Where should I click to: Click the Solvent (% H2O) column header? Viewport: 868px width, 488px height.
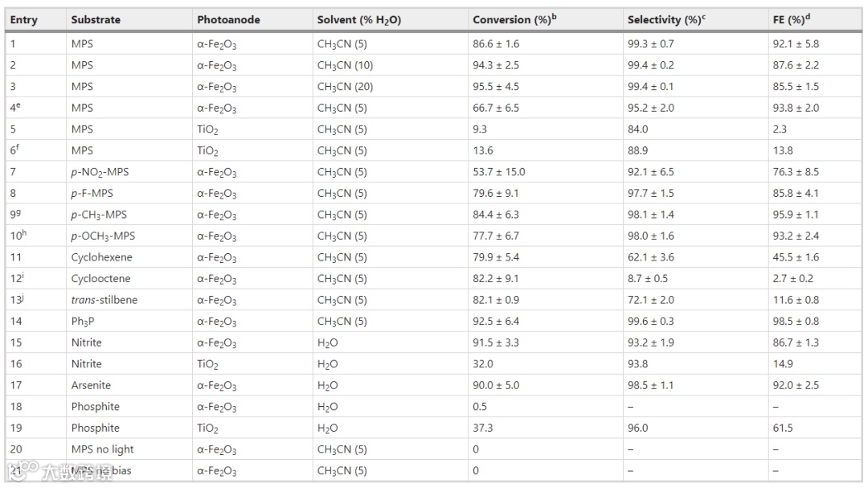click(359, 20)
